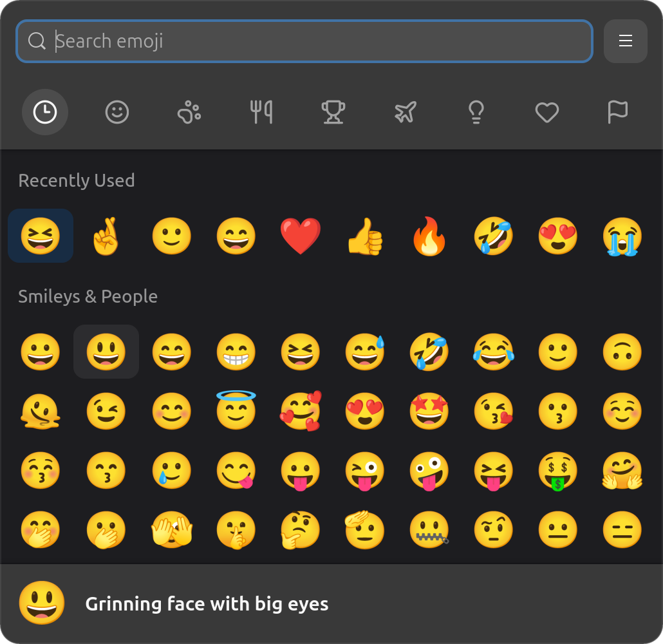Screen dimensions: 663x644
Task: Select the saluting face emoji
Action: click(x=365, y=529)
